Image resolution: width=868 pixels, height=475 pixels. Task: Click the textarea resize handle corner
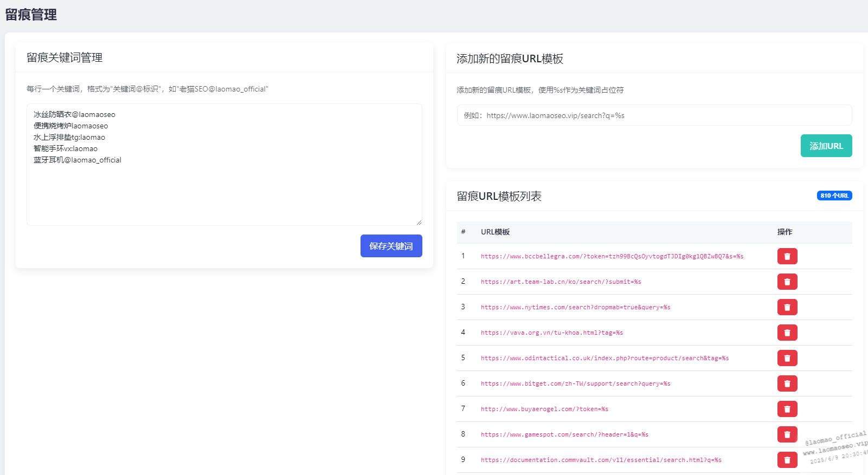419,222
